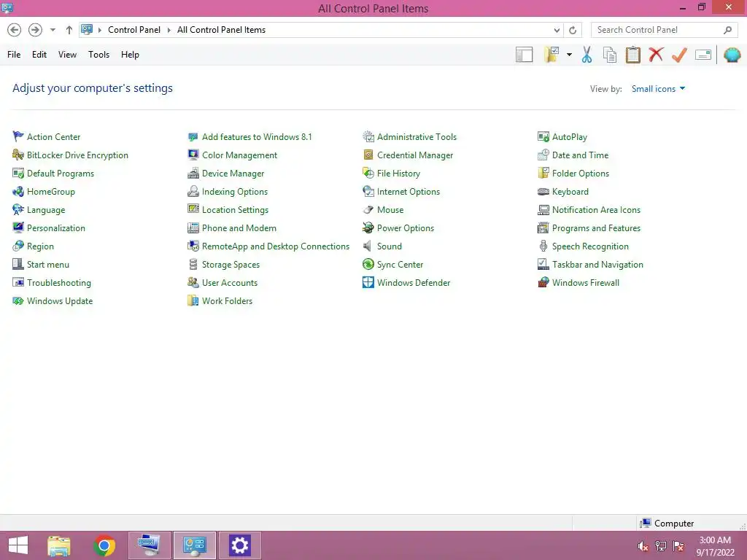Viewport: 747px width, 560px height.
Task: Click the Date and Time icon
Action: coord(543,155)
